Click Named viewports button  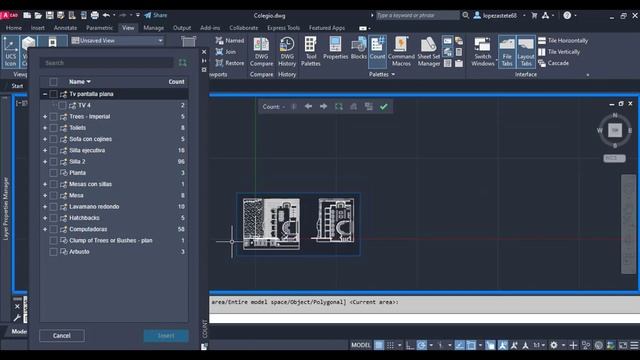coord(229,40)
